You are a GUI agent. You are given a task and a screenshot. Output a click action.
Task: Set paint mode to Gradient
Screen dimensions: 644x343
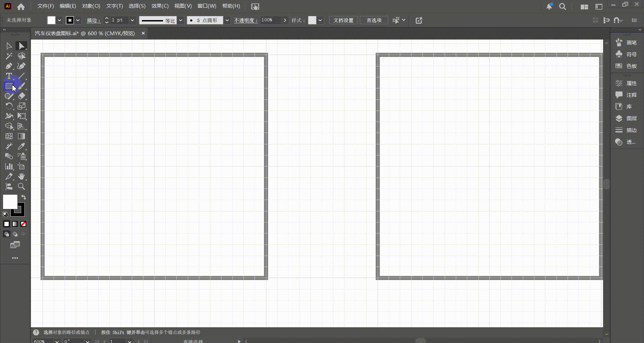pyautogui.click(x=15, y=224)
